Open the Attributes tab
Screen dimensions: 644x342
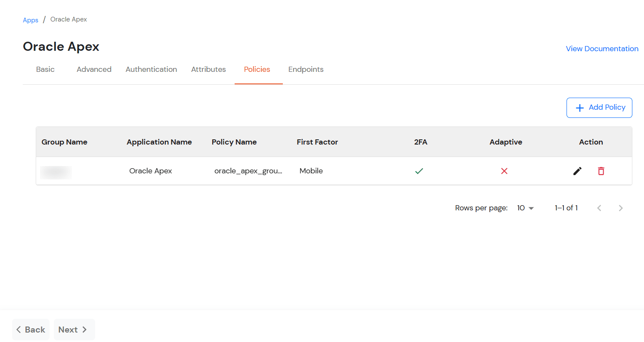pos(208,69)
